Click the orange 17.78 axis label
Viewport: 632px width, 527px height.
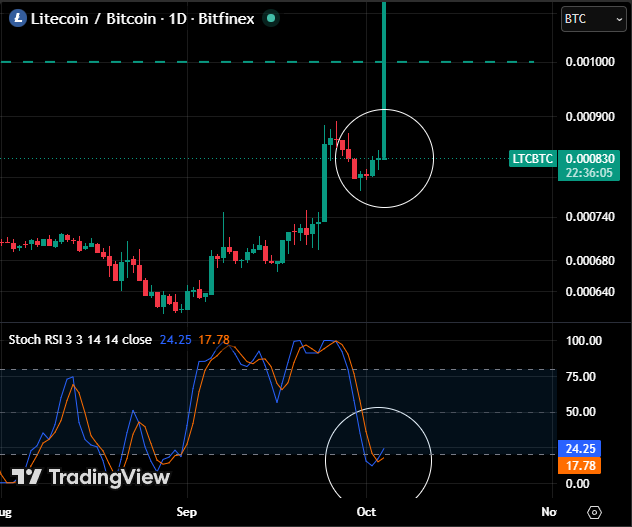point(580,466)
